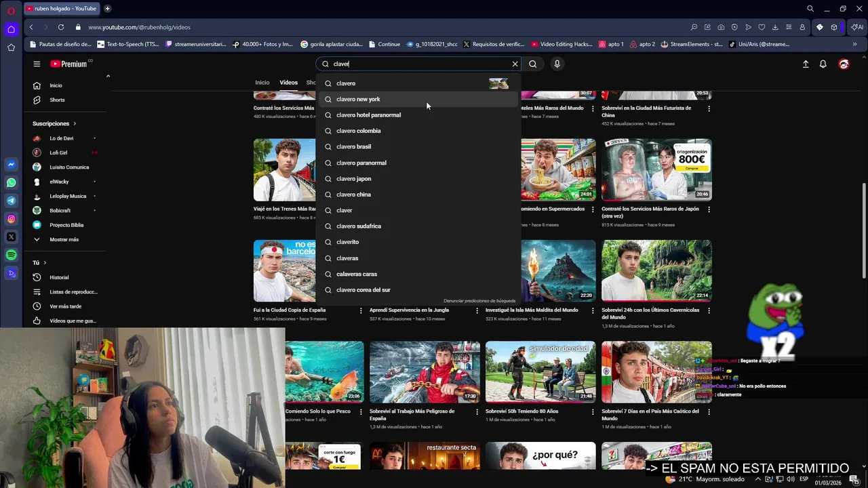Open Messenger in Opera sidebar
Screen dimensions: 868x488
(11, 165)
